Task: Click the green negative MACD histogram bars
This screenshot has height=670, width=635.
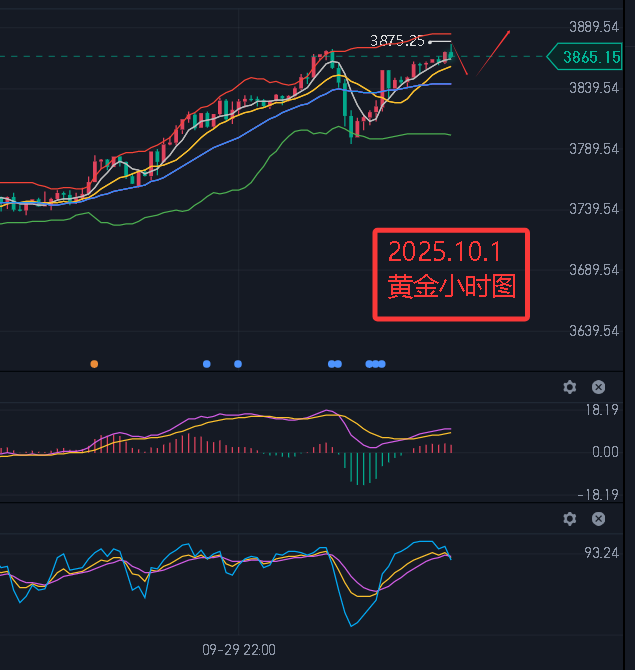Action: coord(362,466)
